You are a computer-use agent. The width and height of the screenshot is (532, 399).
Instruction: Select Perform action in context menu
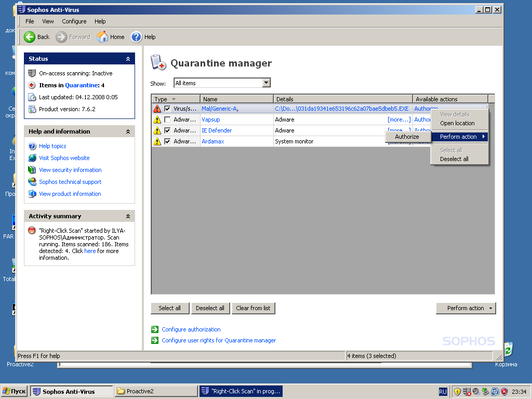(459, 137)
